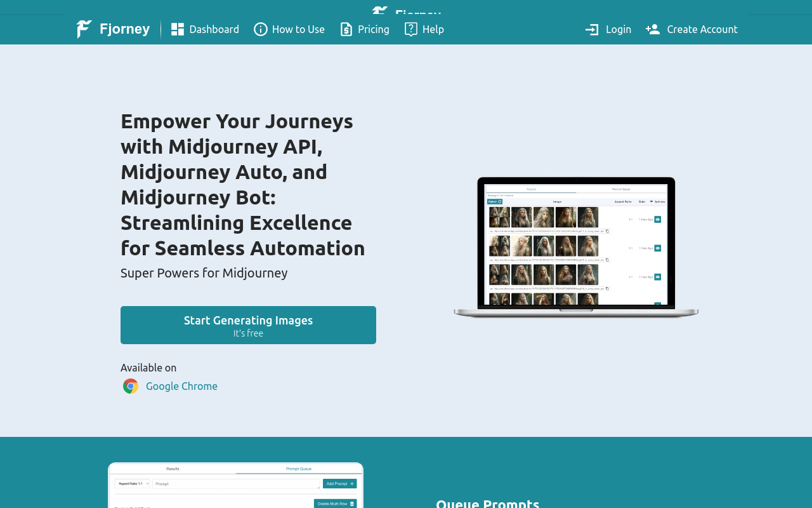Click the 'Empower Your Journeys' main heading

[243, 184]
